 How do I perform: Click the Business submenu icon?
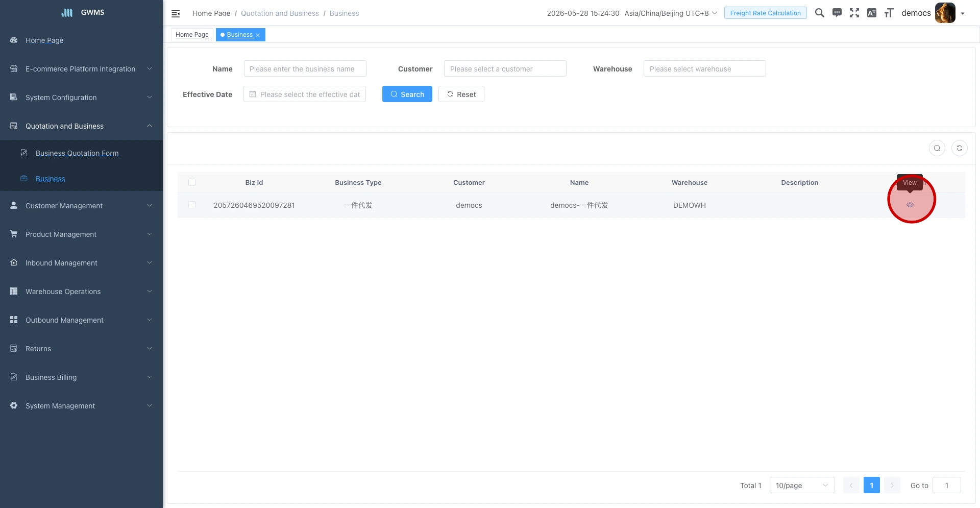click(x=24, y=178)
